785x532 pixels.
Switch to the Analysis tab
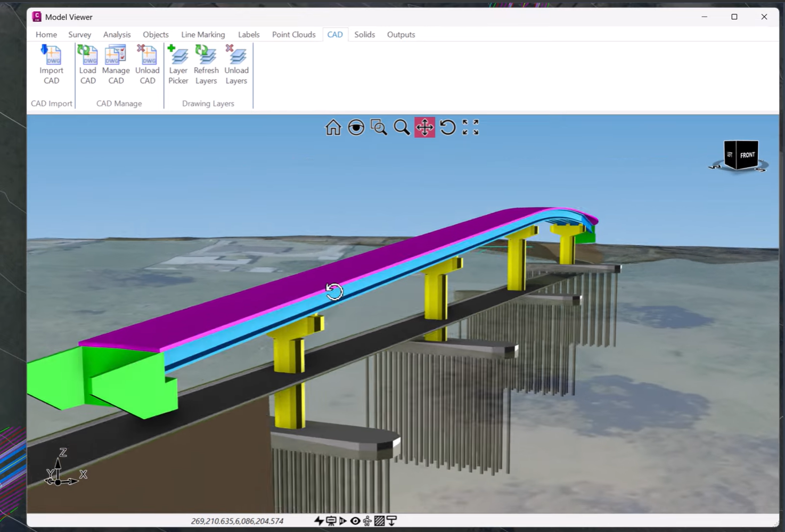pos(117,35)
